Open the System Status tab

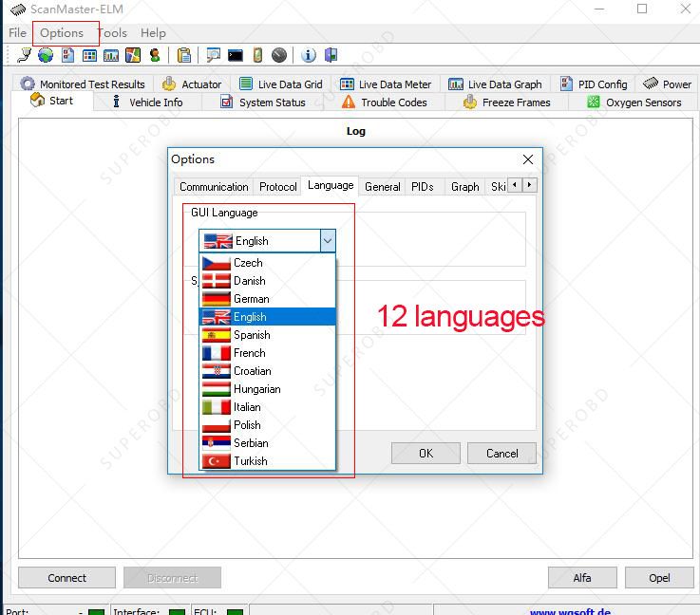point(263,102)
